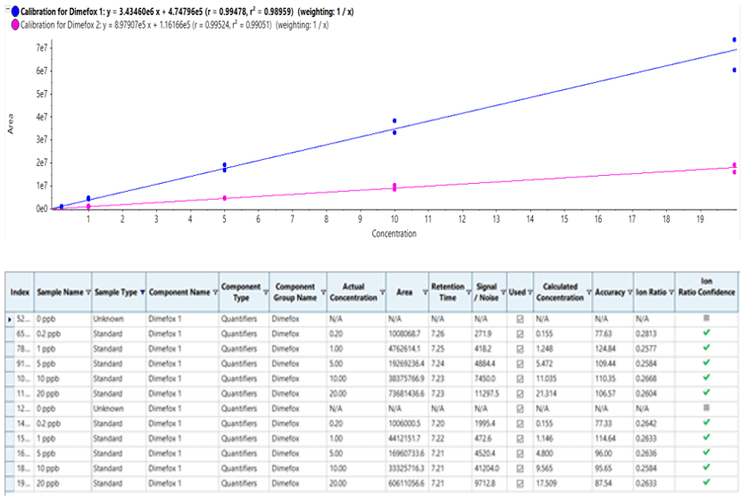Click the Sample Type column filter icon
Screen dimensions: 750x500
pyautogui.click(x=142, y=292)
